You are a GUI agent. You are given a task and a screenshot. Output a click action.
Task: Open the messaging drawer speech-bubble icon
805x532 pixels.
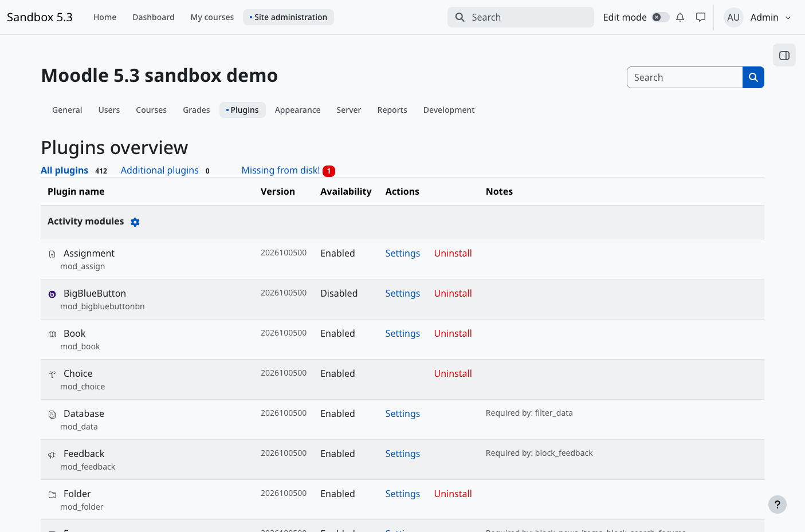(701, 17)
